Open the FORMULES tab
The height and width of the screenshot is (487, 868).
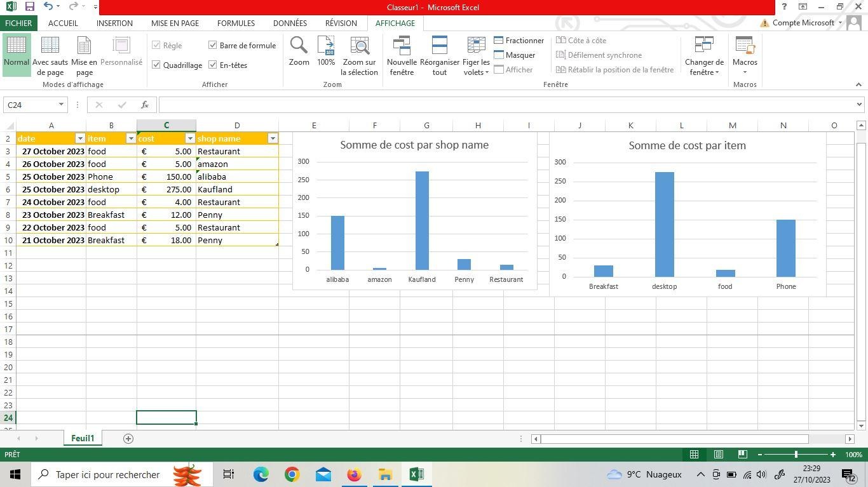tap(236, 23)
